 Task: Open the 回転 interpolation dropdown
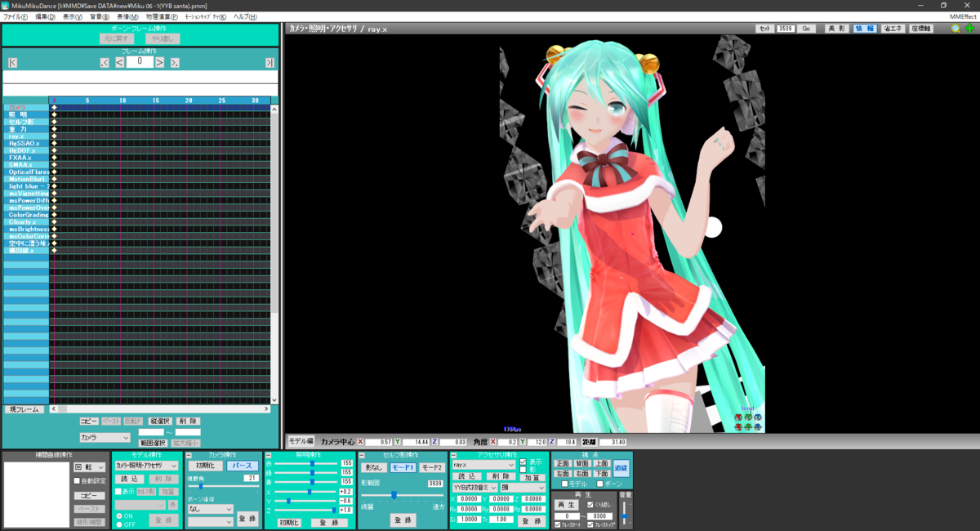[89, 467]
